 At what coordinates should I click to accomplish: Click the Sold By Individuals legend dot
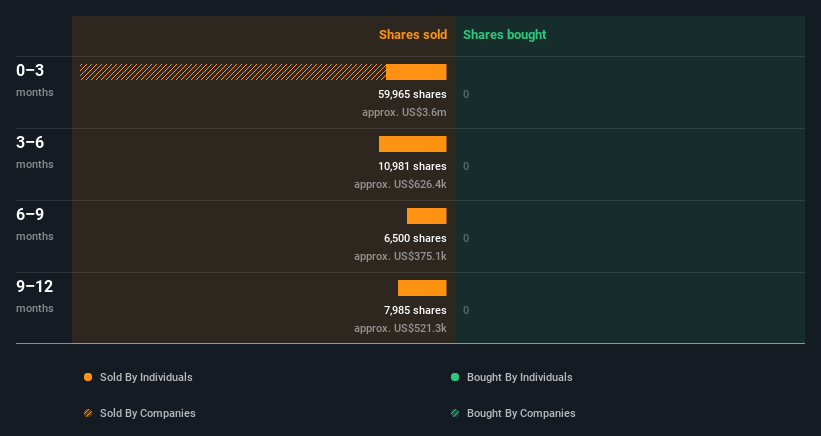click(x=88, y=377)
